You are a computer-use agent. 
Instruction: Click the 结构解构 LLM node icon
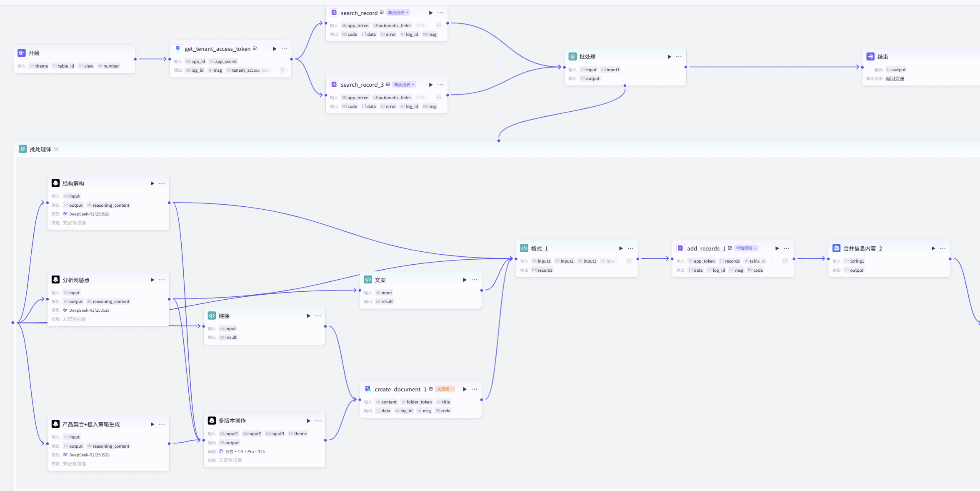(x=55, y=183)
